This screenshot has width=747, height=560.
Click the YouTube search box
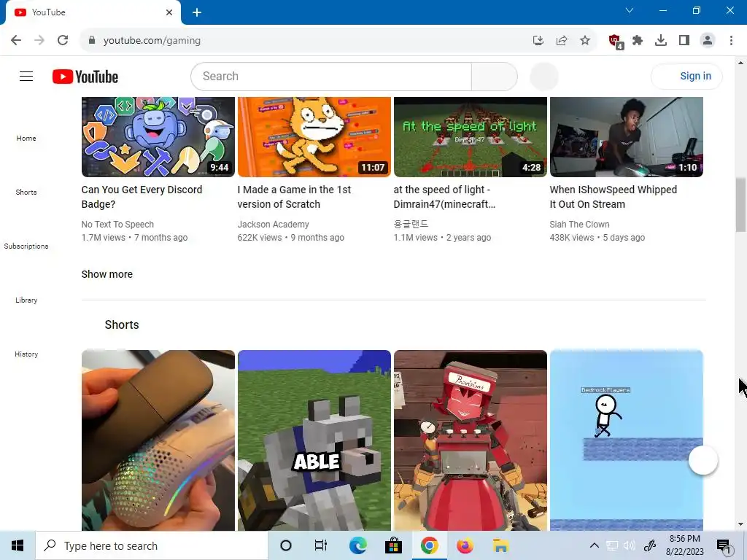331,76
